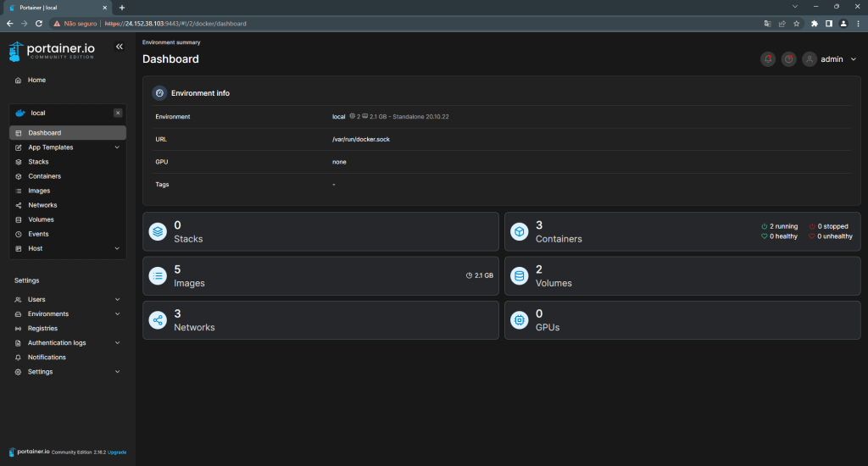Open browser extensions puzzle icon
Image resolution: width=868 pixels, height=466 pixels.
[815, 24]
